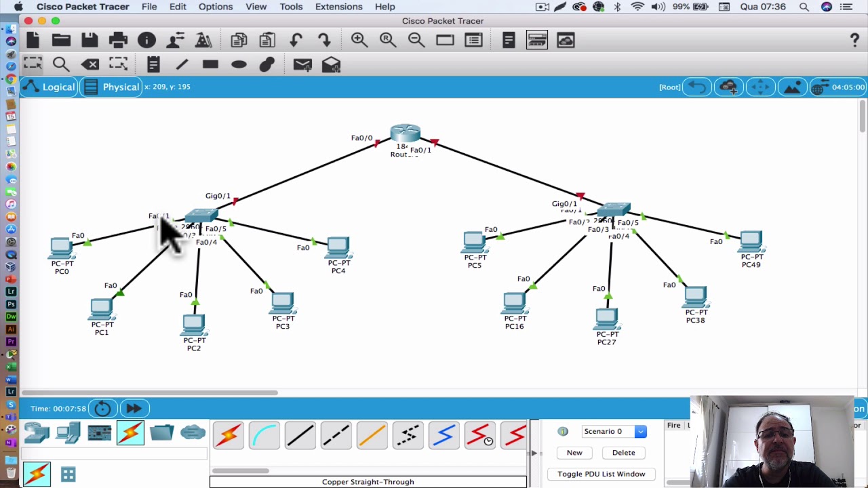View network device panel icon
Viewport: 868px width, 488px height.
pos(537,41)
